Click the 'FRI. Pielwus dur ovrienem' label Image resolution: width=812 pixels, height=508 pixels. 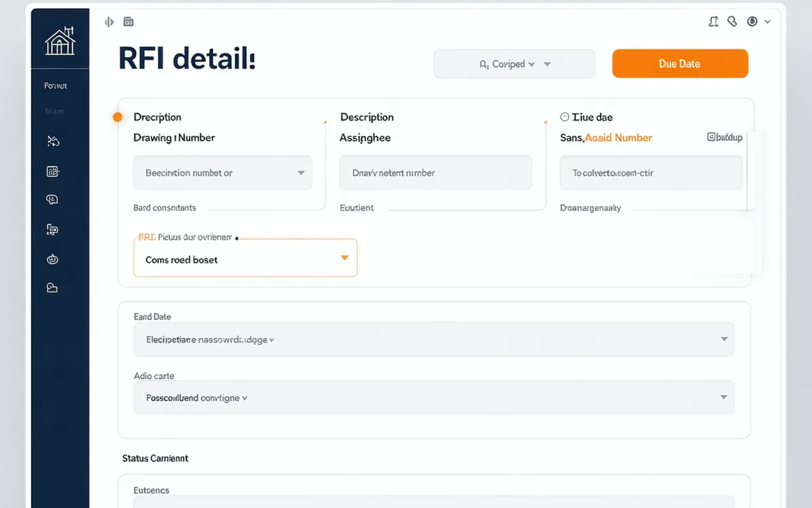185,238
